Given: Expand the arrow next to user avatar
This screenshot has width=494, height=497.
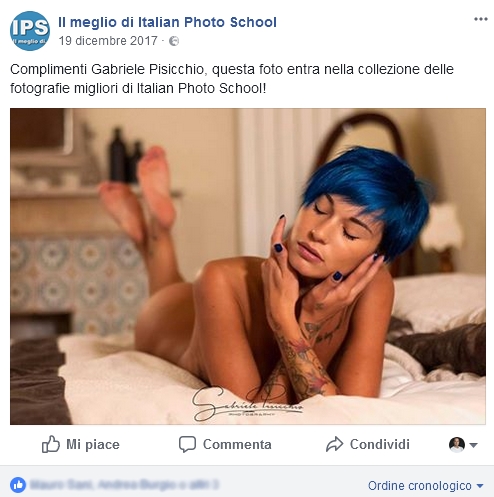Looking at the screenshot, I should [474, 445].
